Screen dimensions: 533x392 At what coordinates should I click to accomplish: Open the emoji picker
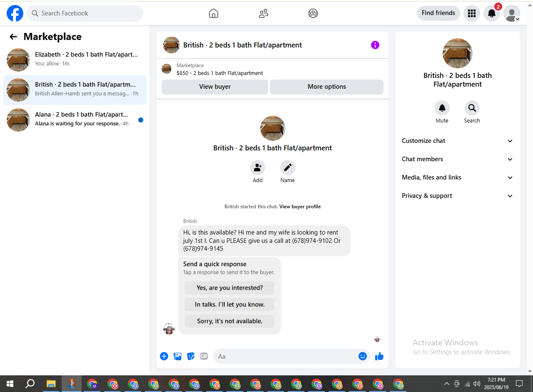pos(363,356)
